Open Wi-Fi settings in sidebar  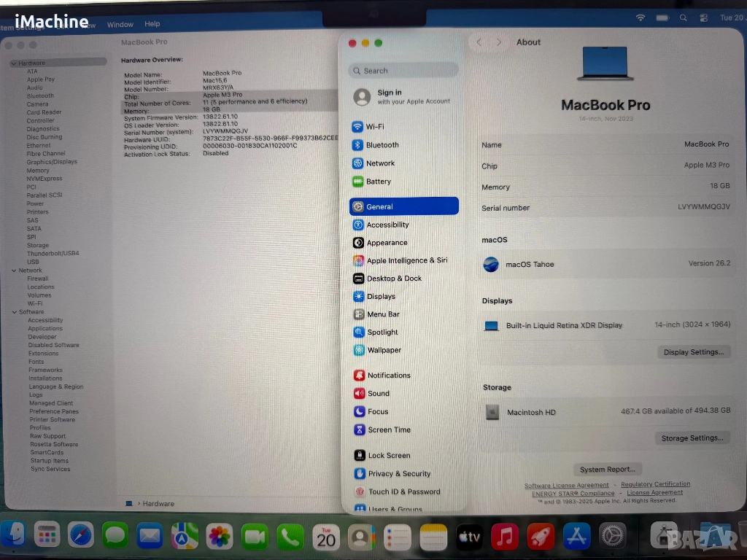374,127
